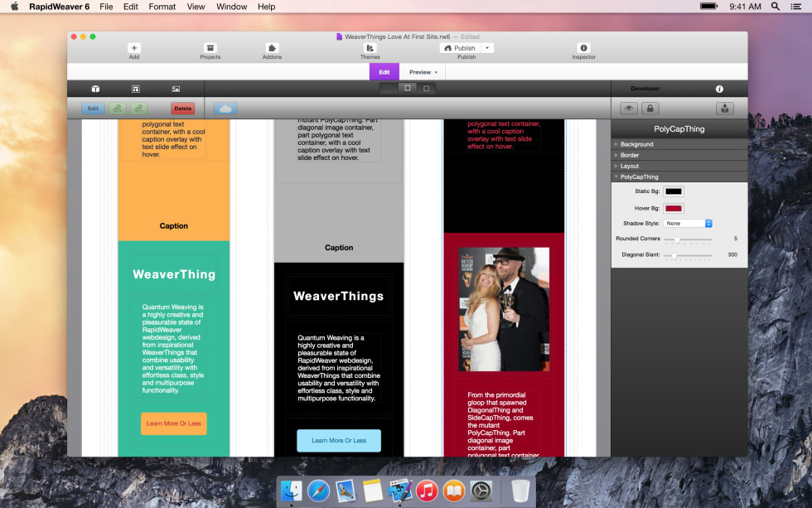
Task: Open the Trash in Dock
Action: 520,491
